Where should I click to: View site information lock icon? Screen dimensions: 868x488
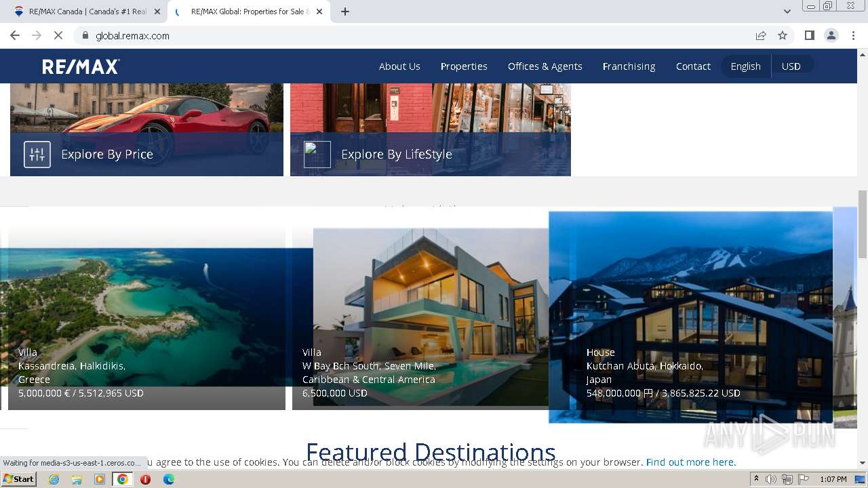(85, 35)
